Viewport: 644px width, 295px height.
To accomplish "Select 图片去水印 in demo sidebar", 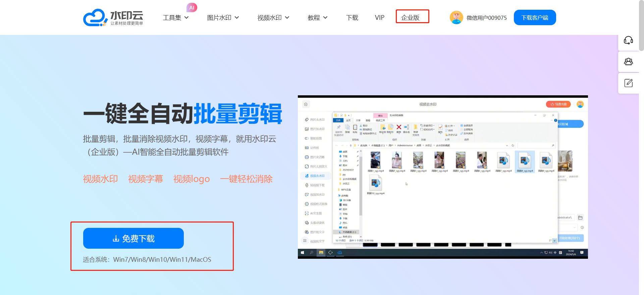I will 315,119.
